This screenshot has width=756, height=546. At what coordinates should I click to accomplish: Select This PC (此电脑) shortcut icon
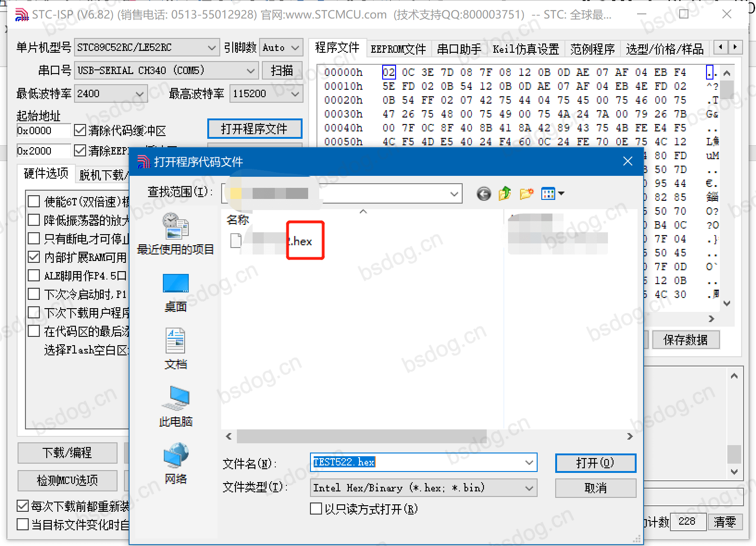point(176,406)
